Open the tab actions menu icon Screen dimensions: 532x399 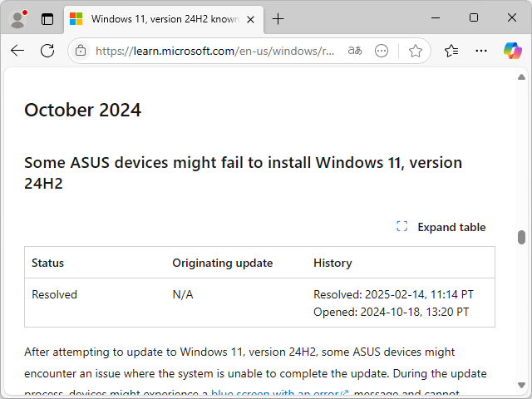[x=47, y=18]
